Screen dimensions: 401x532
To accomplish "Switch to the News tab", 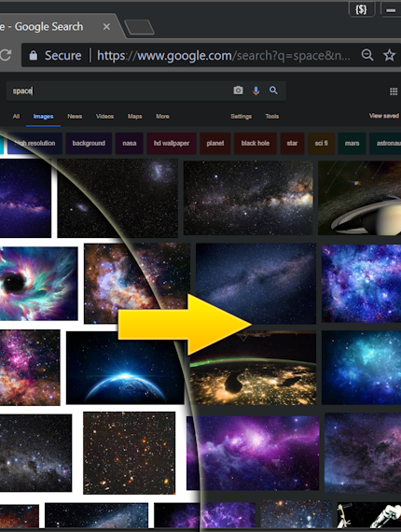I will pyautogui.click(x=75, y=117).
